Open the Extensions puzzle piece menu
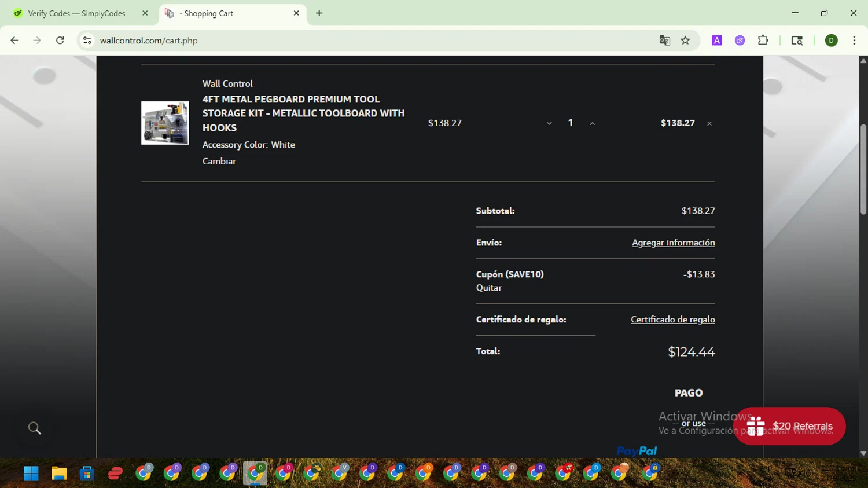Image resolution: width=868 pixels, height=488 pixels. coord(763,41)
